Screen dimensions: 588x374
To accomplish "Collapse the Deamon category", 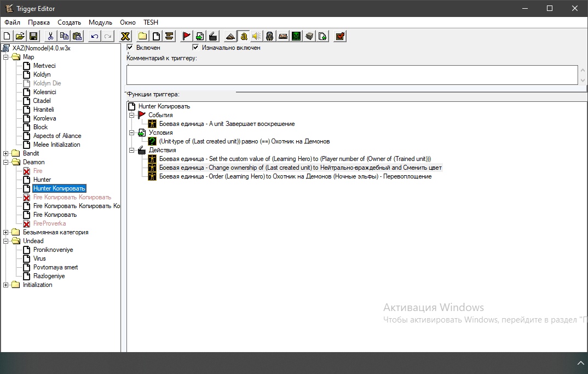I will coord(5,162).
